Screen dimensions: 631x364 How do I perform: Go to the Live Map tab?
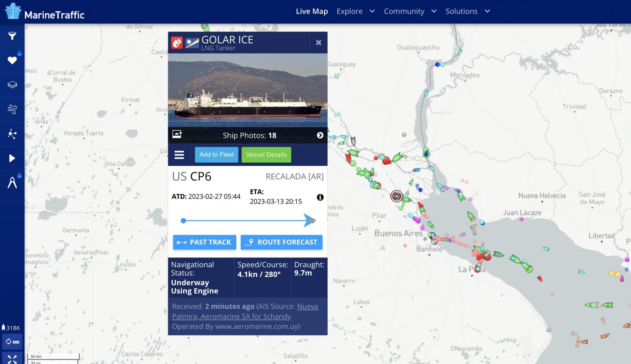(x=312, y=11)
